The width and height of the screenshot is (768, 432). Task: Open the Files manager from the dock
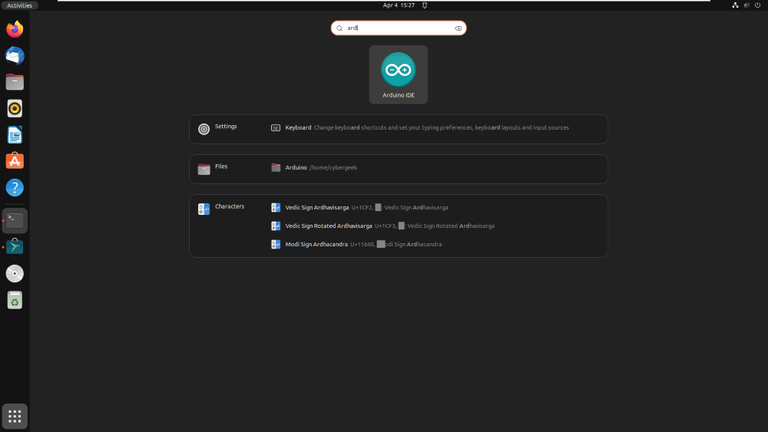(x=15, y=82)
